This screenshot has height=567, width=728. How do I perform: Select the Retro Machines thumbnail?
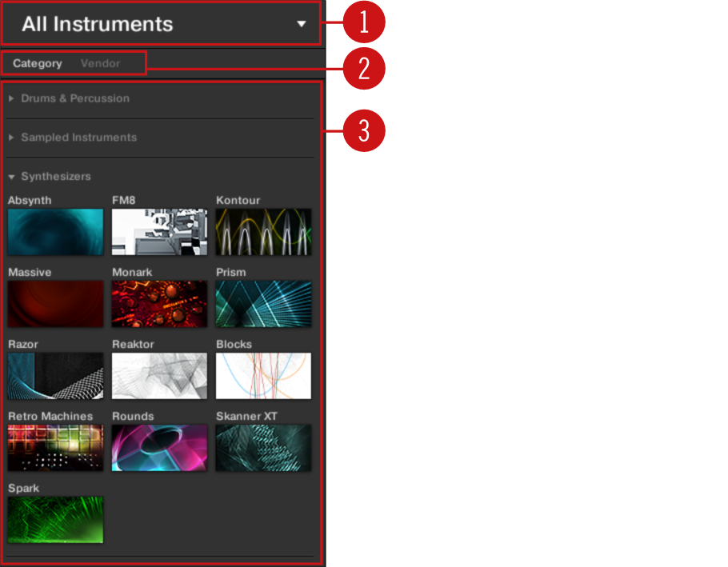tap(55, 448)
